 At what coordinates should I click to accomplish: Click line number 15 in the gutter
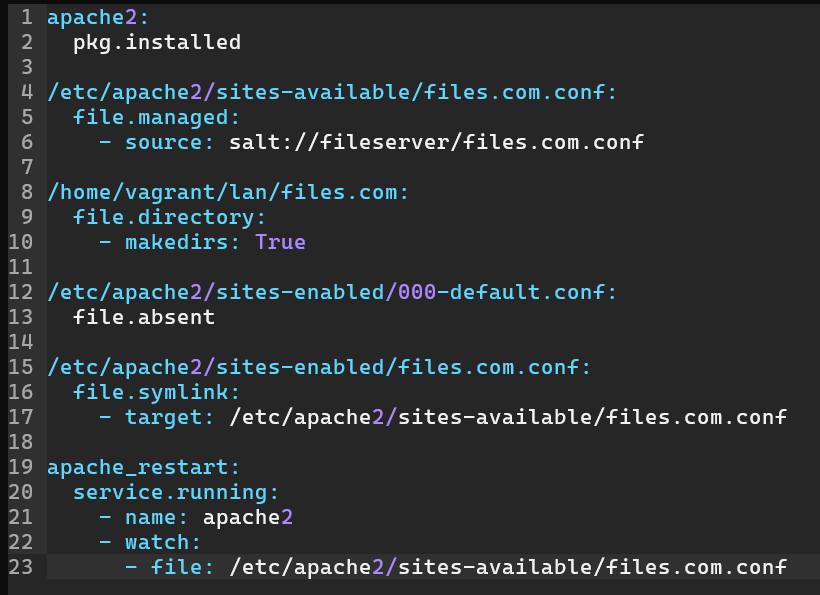point(20,367)
